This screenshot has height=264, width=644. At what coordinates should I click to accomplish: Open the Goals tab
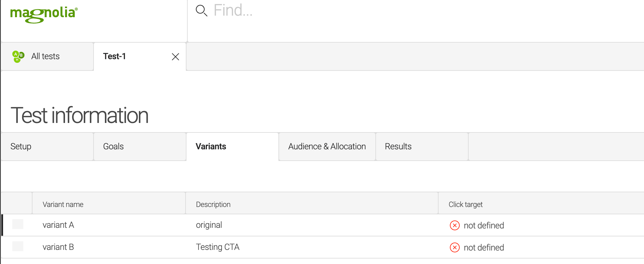(x=113, y=147)
